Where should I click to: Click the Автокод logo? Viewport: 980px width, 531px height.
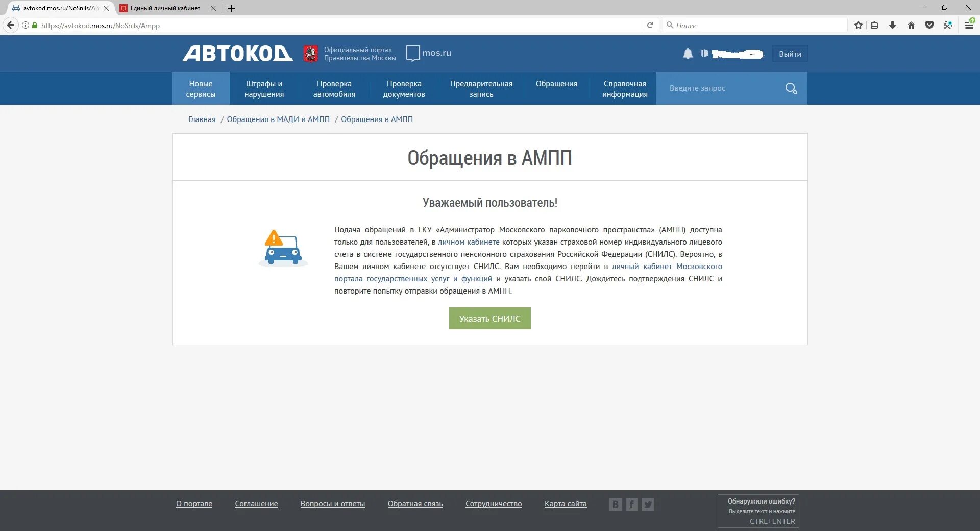tap(238, 54)
